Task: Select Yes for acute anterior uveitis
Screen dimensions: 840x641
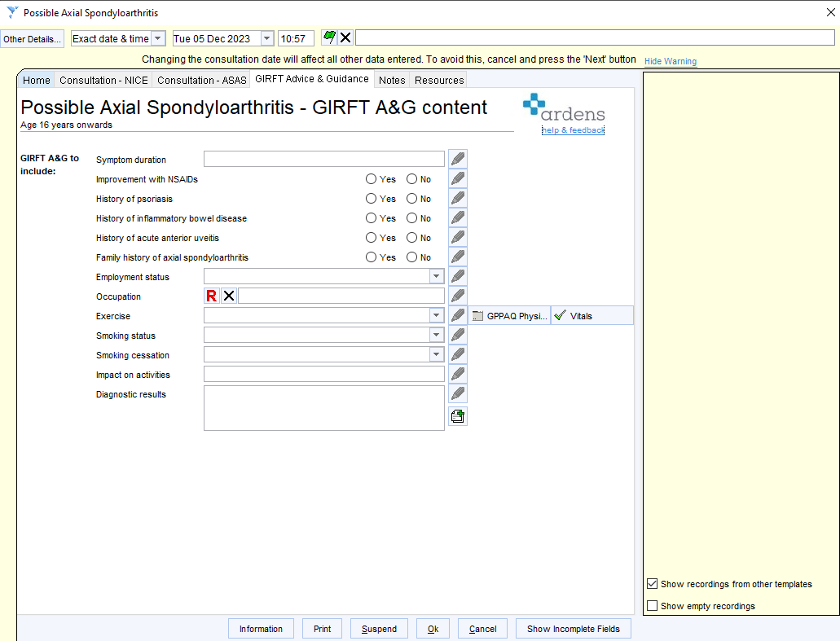Action: 371,238
